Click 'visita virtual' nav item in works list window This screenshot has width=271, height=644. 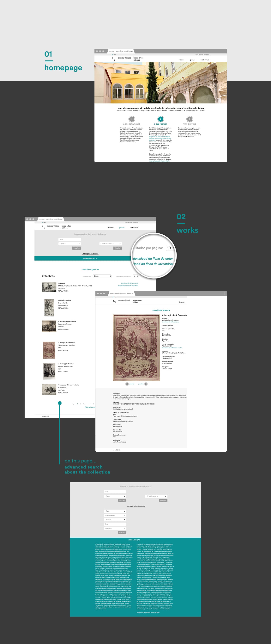134,228
